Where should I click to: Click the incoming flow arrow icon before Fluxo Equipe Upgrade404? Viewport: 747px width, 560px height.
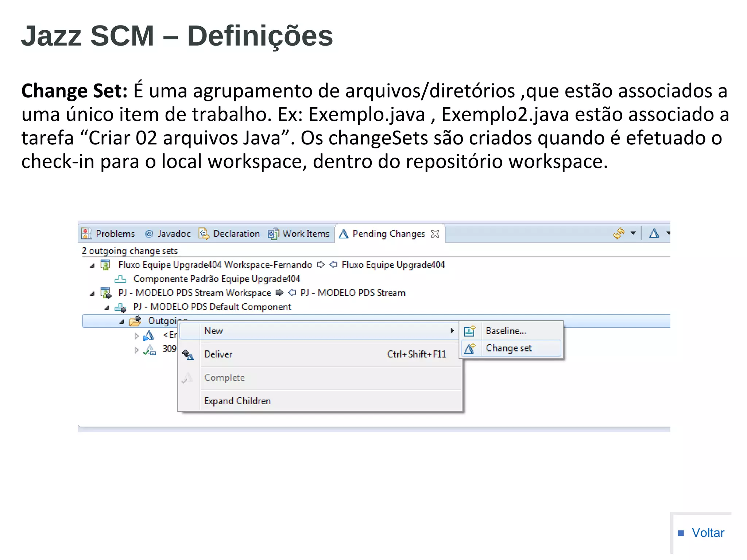(333, 265)
